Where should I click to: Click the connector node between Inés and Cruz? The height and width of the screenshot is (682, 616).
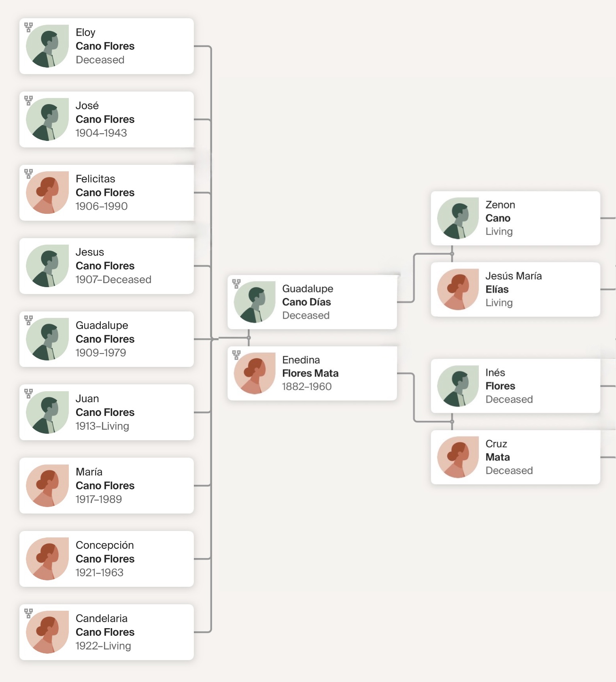[452, 422]
